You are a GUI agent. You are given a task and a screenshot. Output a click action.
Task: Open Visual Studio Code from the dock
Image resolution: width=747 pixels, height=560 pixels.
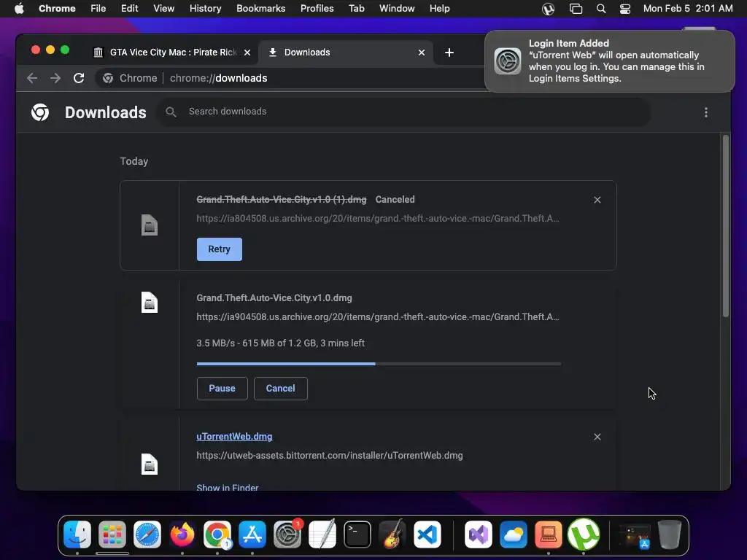(x=427, y=534)
